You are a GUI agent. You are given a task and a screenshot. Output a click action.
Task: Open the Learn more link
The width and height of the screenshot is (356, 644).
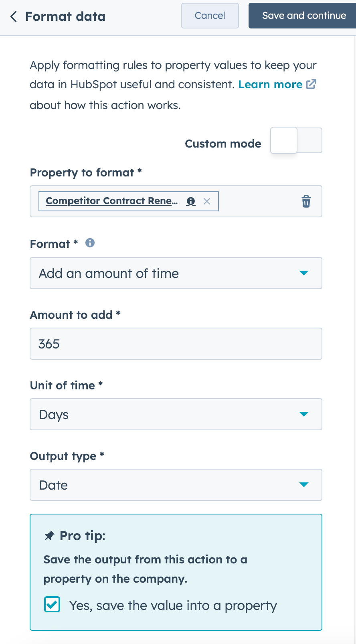270,84
